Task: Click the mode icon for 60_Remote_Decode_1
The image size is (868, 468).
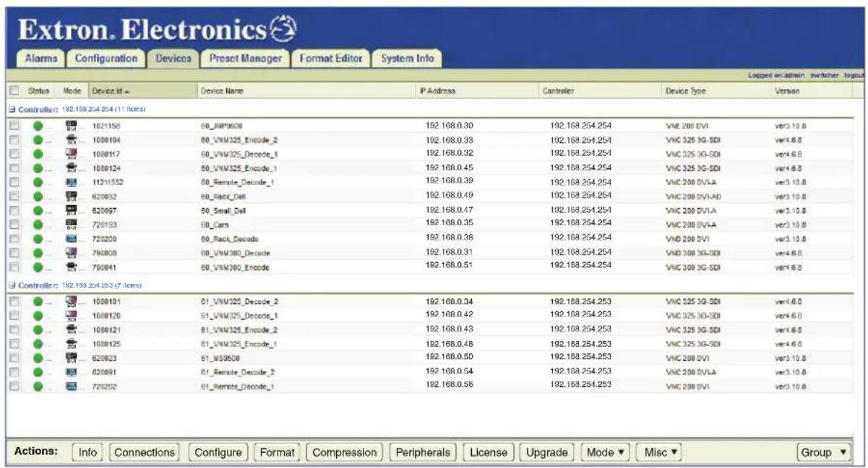Action: (x=72, y=182)
